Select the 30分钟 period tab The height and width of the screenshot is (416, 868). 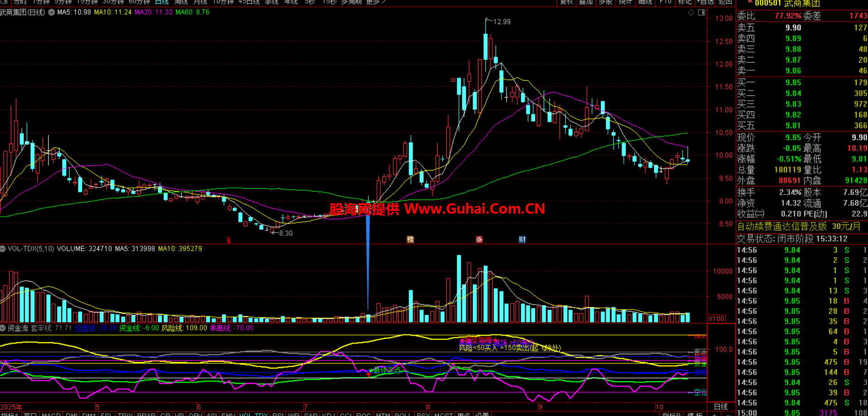point(113,2)
